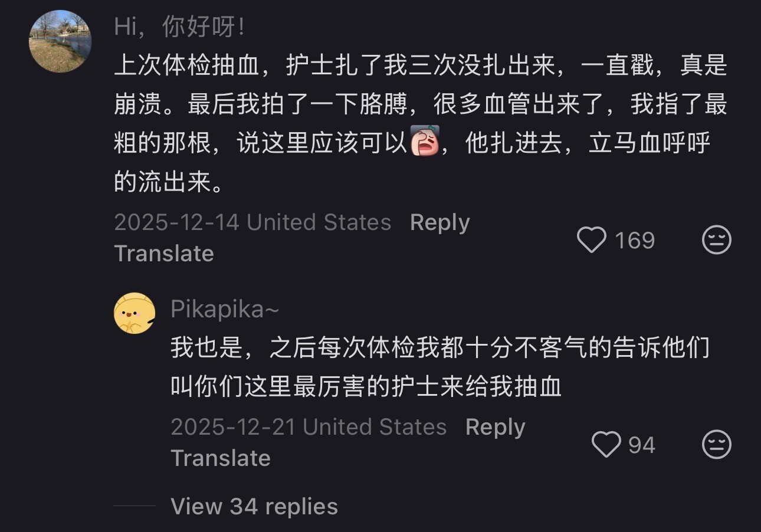Click the 2025-12-21 United States timestamp
This screenshot has height=532, width=761.
pyautogui.click(x=309, y=427)
